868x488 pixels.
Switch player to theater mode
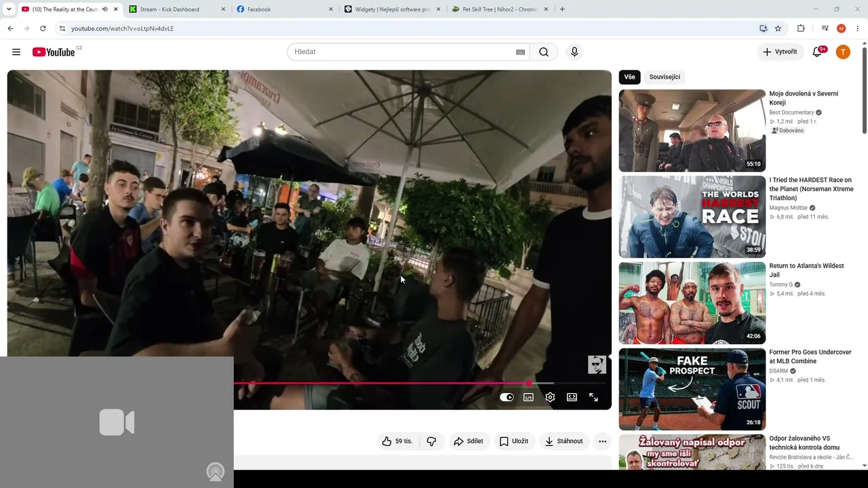tap(572, 397)
